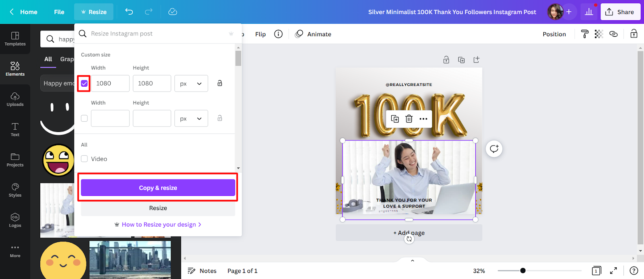Click the copy style paint roller icon

(x=585, y=34)
